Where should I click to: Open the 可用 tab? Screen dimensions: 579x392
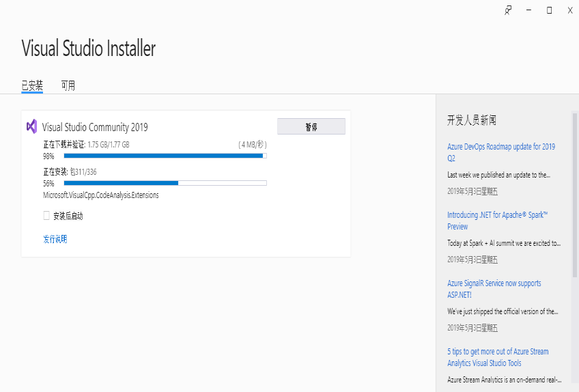pyautogui.click(x=68, y=85)
